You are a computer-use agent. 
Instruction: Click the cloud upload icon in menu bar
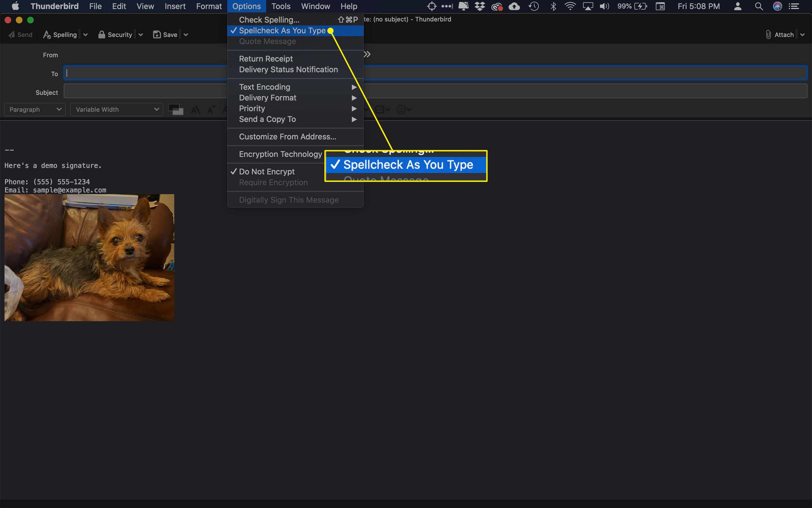pyautogui.click(x=514, y=6)
